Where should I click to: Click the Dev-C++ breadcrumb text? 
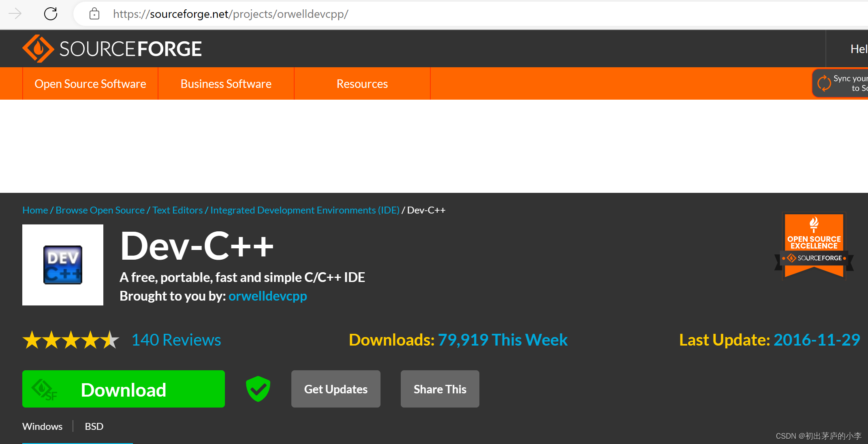[x=426, y=210]
